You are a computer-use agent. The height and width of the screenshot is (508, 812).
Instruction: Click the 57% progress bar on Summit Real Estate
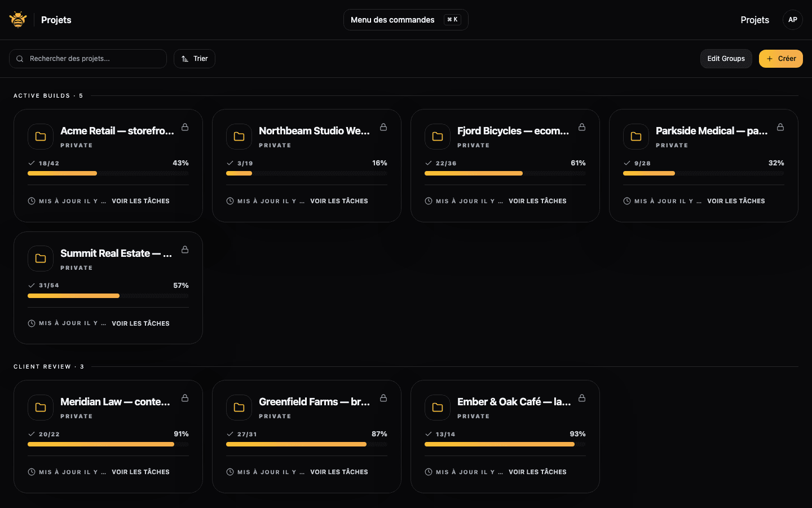coord(108,296)
